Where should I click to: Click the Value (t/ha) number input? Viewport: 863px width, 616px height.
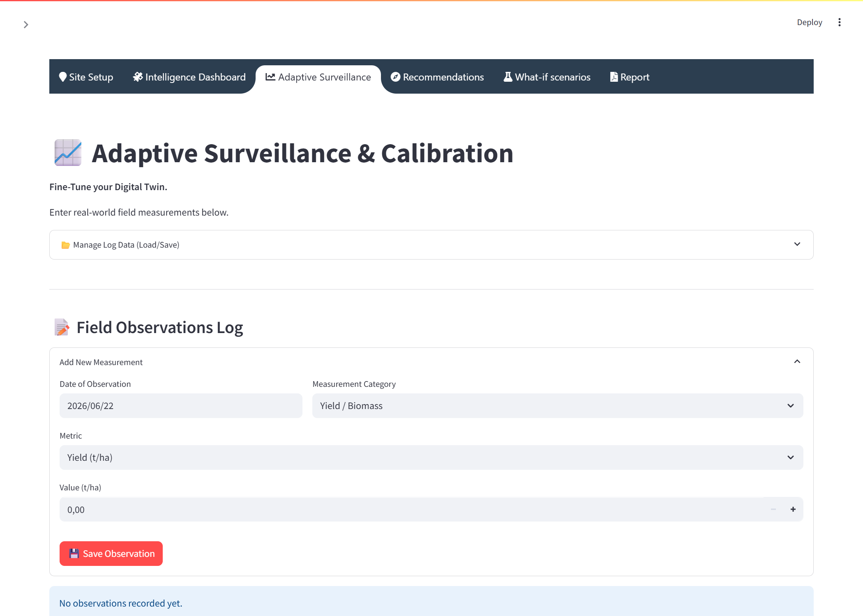pyautogui.click(x=412, y=510)
